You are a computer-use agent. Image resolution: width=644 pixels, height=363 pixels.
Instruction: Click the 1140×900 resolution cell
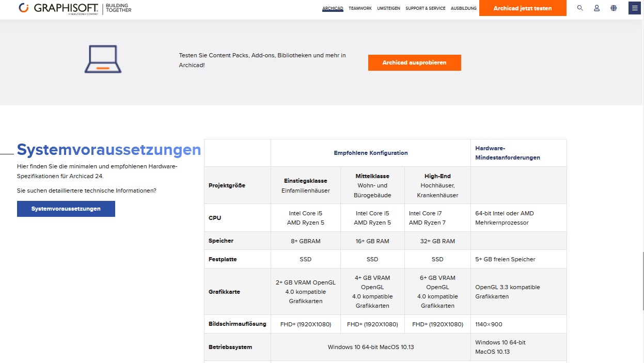519,324
